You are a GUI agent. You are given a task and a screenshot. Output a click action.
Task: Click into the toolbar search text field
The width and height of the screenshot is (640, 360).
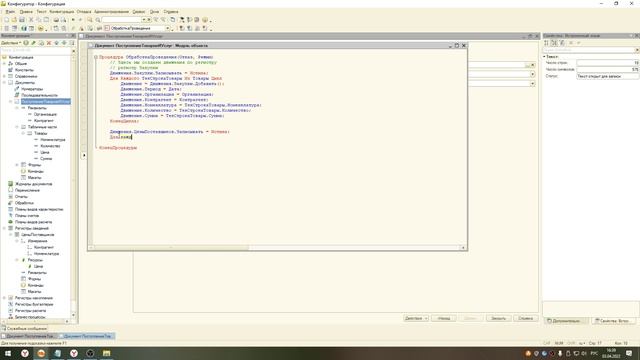122,20
